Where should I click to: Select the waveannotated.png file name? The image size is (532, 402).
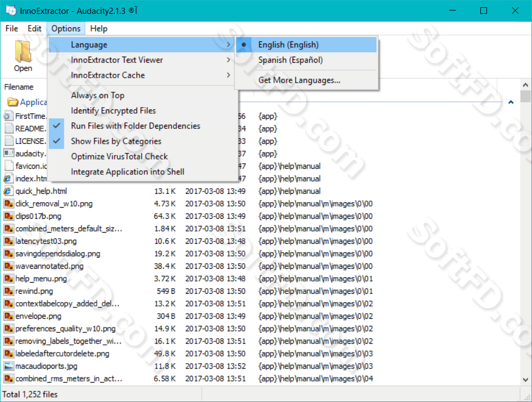coord(49,267)
